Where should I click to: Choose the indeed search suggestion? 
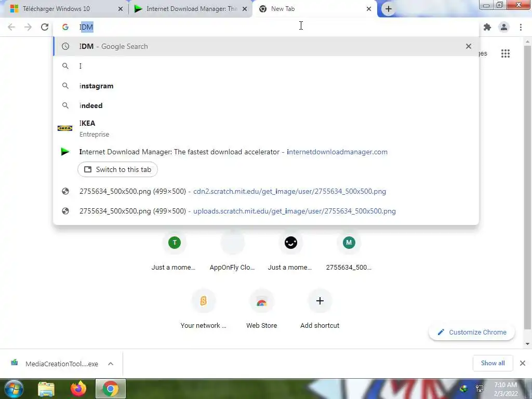(265, 105)
